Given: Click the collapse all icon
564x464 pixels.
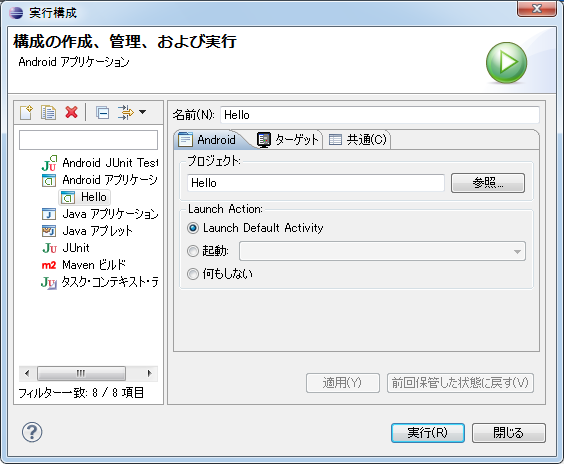Looking at the screenshot, I should pos(103,113).
